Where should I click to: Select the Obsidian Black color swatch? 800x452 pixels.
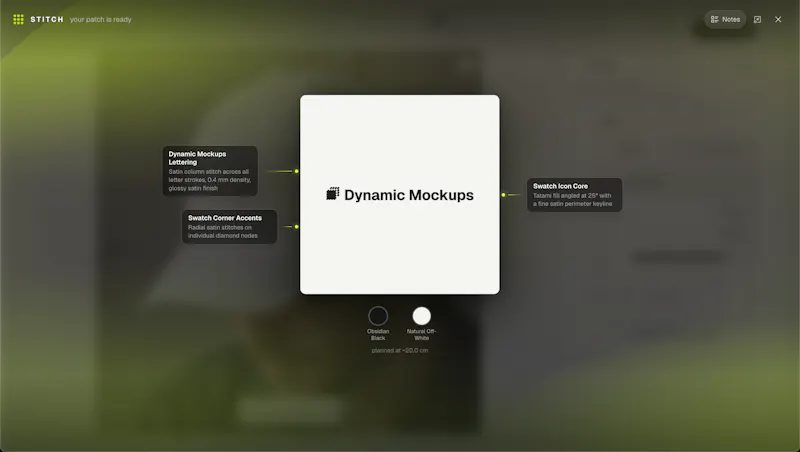pyautogui.click(x=378, y=316)
